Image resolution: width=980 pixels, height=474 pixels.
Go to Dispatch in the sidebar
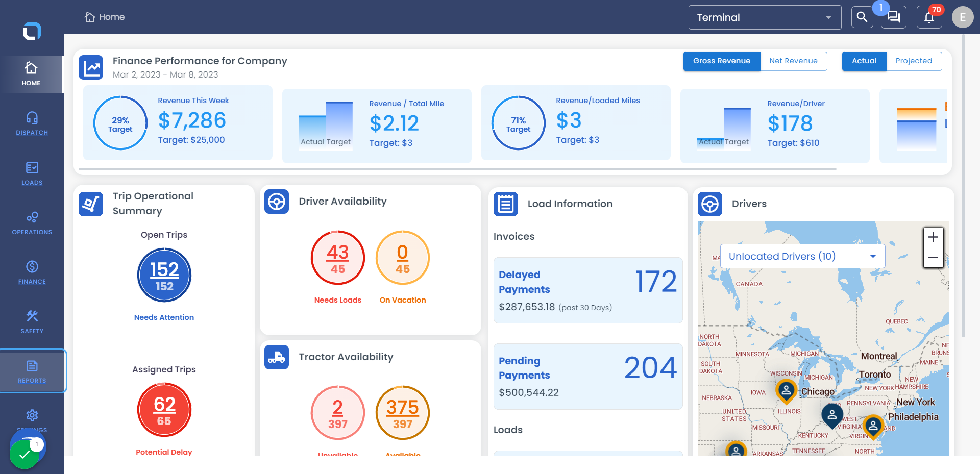(32, 123)
